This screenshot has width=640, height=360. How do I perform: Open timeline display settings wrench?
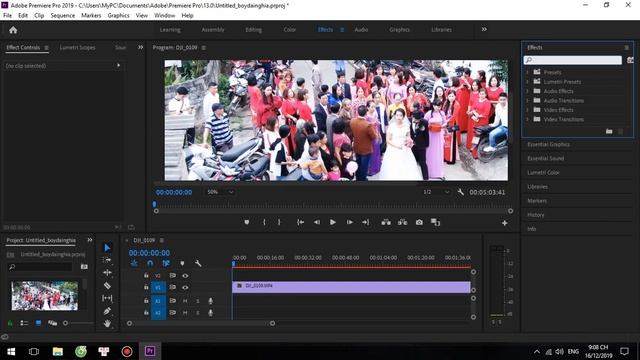coord(198,264)
